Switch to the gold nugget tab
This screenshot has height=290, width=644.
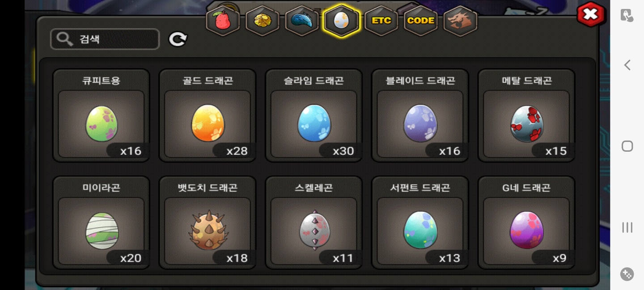(x=262, y=21)
